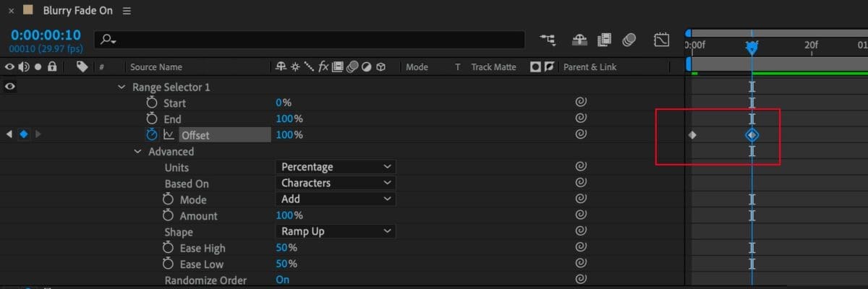Click the time navigator start handle

pos(688,33)
